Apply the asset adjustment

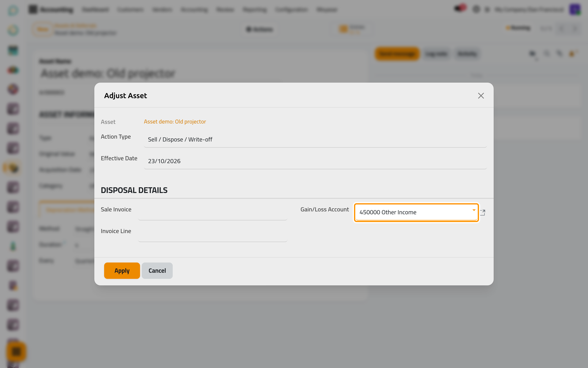pyautogui.click(x=122, y=270)
